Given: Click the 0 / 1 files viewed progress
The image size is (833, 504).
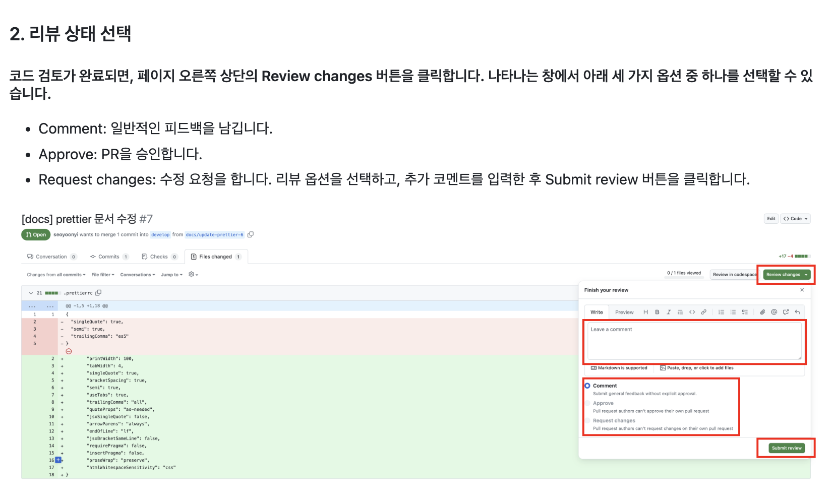Looking at the screenshot, I should (684, 273).
